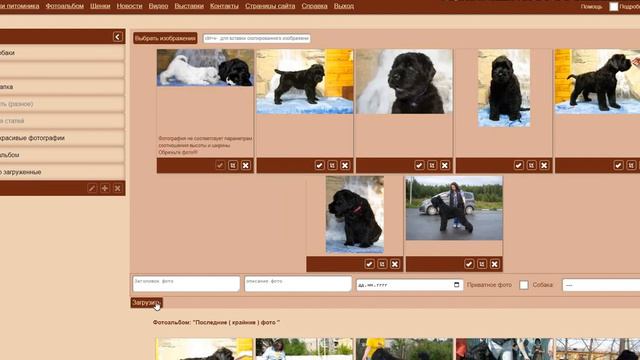This screenshot has width=640, height=360.
Task: Toggle checkmark under the cut-off standing puppy photo
Action: pyautogui.click(x=618, y=165)
